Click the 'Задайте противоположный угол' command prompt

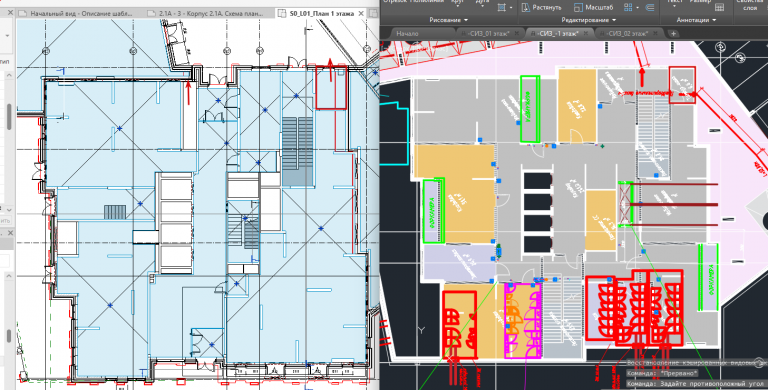[696, 383]
